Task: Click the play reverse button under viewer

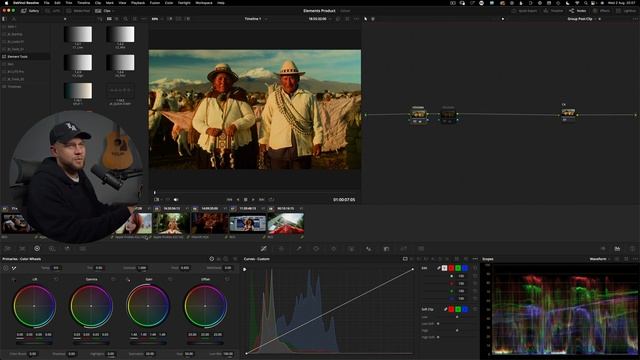Action: click(238, 200)
